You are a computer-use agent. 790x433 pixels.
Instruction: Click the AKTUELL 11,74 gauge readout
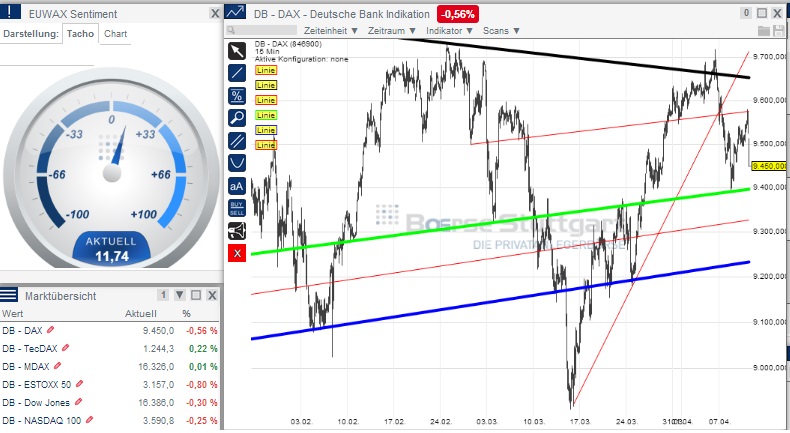coord(111,249)
